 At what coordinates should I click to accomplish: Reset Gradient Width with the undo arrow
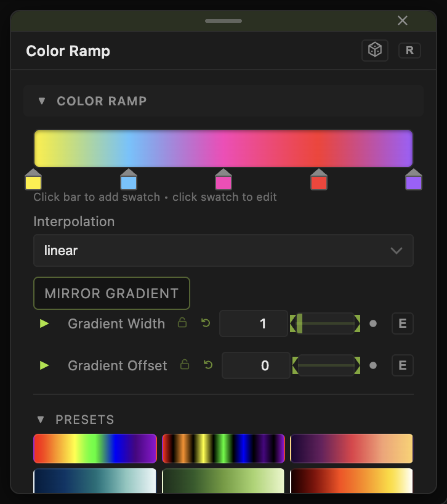(206, 323)
